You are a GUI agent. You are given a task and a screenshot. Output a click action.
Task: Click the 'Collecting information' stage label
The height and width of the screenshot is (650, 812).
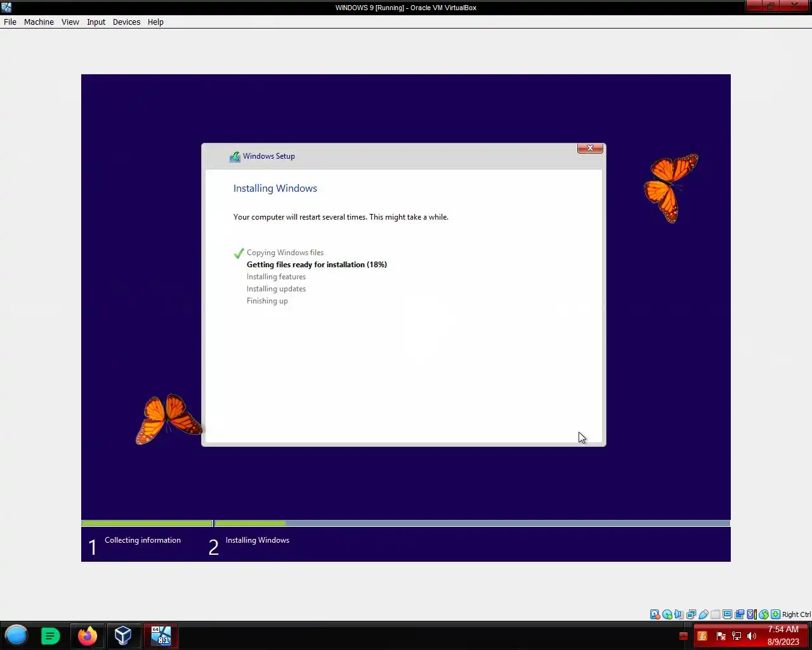pos(143,540)
